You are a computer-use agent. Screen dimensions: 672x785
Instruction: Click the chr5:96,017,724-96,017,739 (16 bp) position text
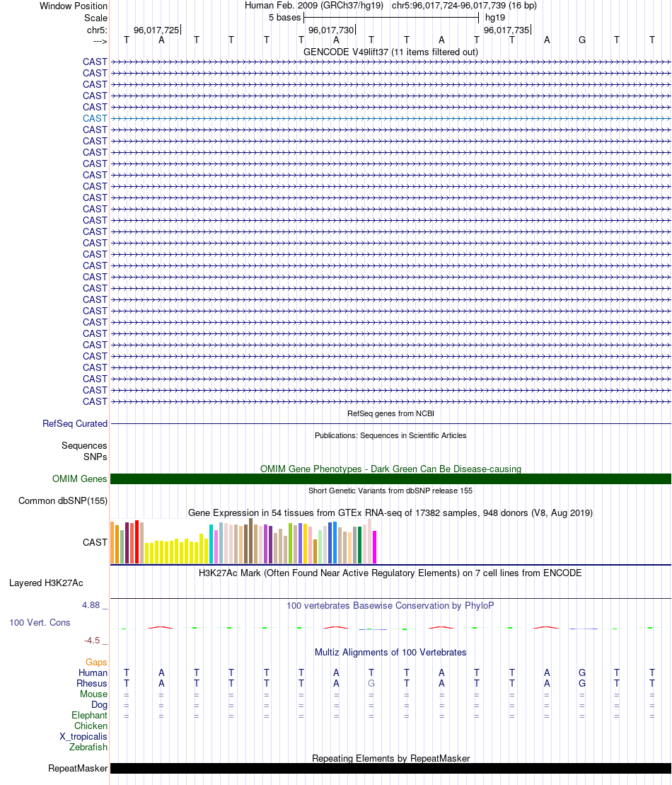(x=464, y=6)
